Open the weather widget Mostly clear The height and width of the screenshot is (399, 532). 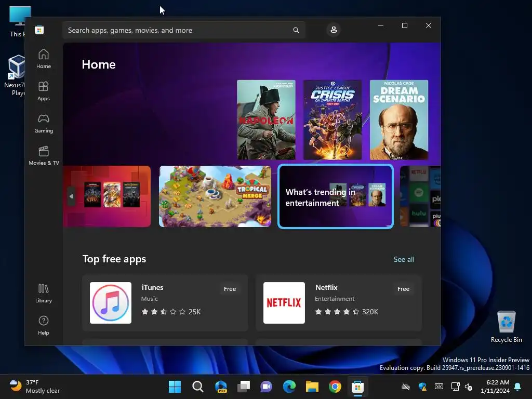point(35,387)
